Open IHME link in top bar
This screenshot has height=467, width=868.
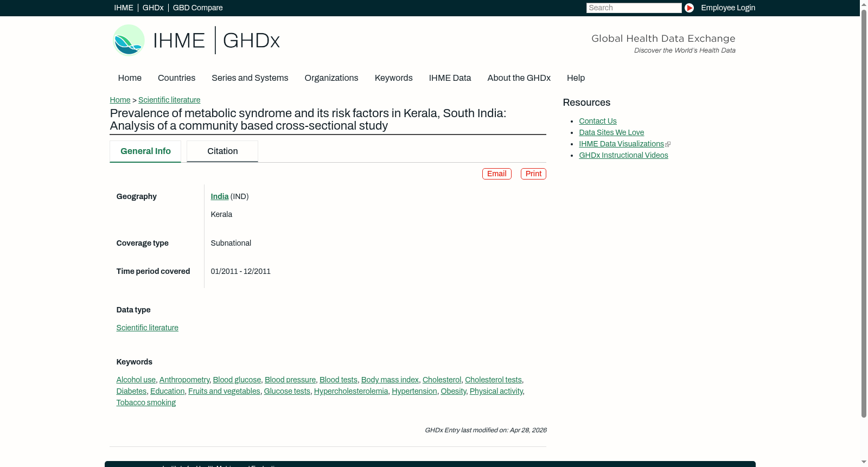(x=124, y=8)
